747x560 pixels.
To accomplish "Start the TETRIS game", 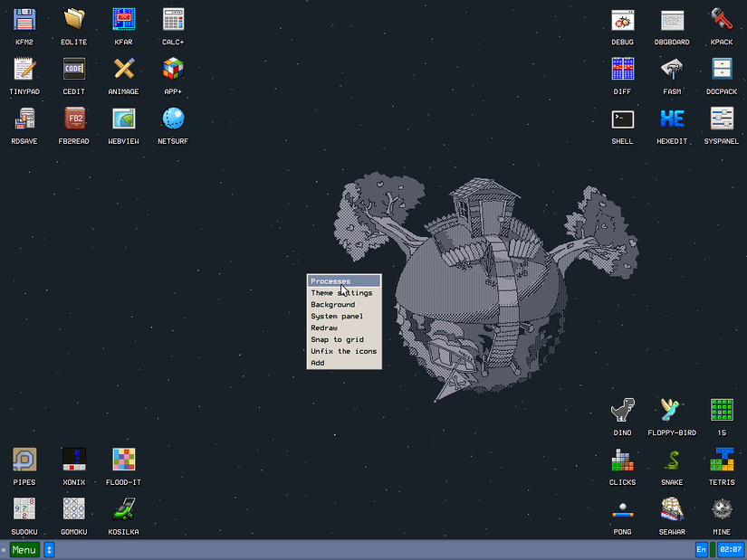I will pyautogui.click(x=722, y=465).
